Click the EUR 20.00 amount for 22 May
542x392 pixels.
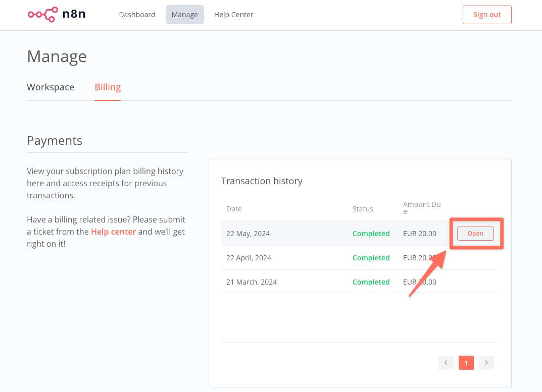419,234
